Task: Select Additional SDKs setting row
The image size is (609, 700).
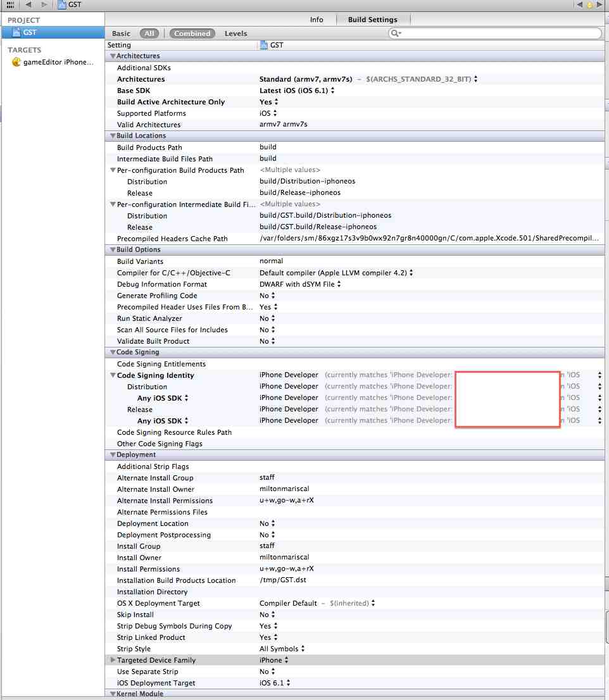Action: (x=355, y=68)
